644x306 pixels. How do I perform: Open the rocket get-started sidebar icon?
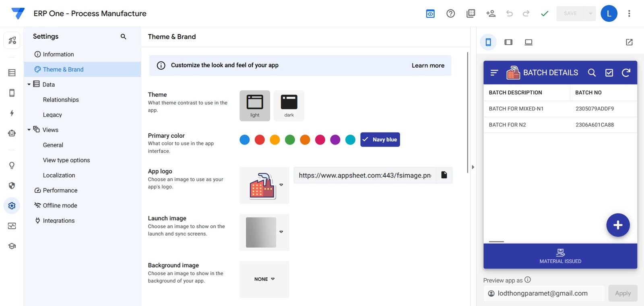[x=12, y=40]
